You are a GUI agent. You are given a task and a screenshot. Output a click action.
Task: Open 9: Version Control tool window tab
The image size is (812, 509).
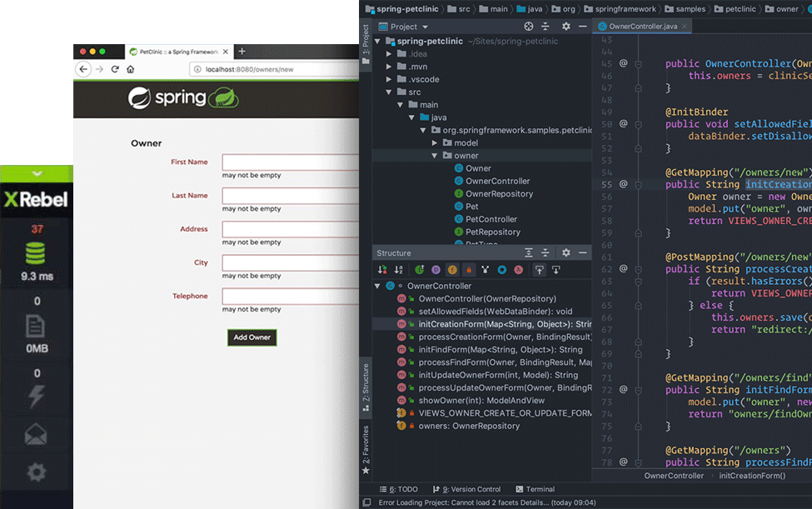[466, 489]
